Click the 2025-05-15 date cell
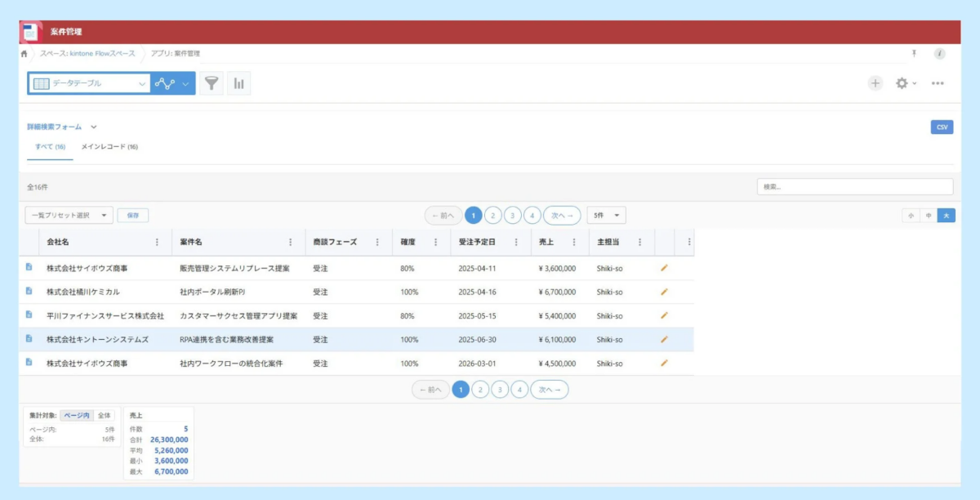Viewport: 980px width, 500px height. (477, 315)
